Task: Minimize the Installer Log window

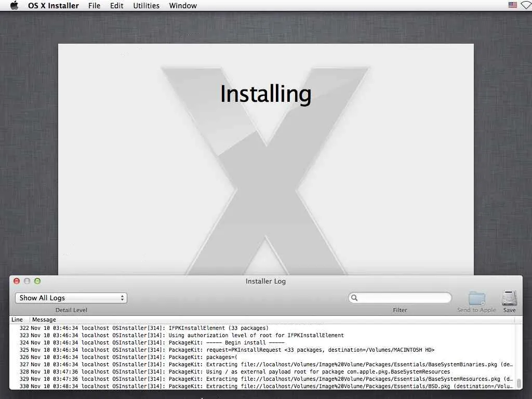Action: pyautogui.click(x=27, y=281)
